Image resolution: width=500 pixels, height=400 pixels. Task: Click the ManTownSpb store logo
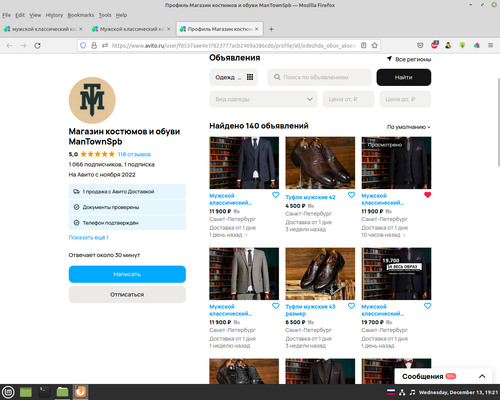click(x=92, y=100)
